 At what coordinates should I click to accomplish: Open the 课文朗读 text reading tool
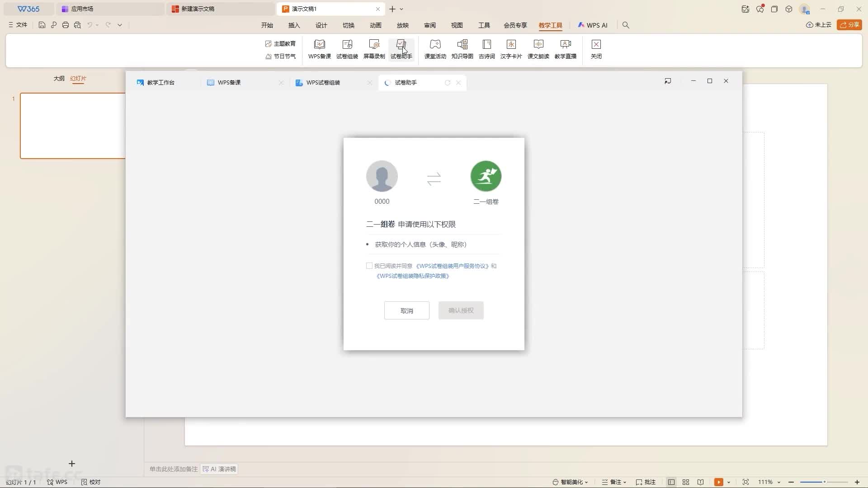[538, 49]
